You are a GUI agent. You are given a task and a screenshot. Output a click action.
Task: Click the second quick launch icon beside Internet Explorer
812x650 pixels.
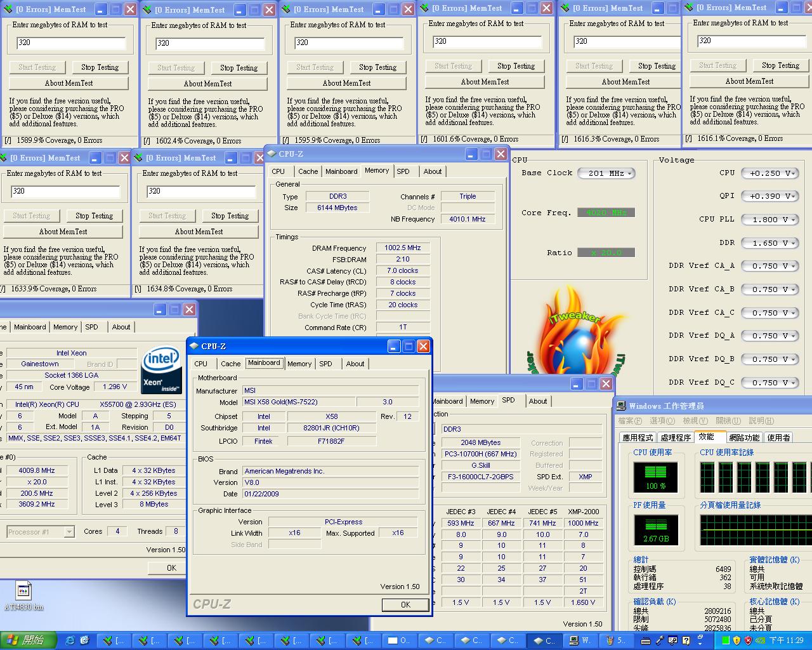(x=84, y=640)
